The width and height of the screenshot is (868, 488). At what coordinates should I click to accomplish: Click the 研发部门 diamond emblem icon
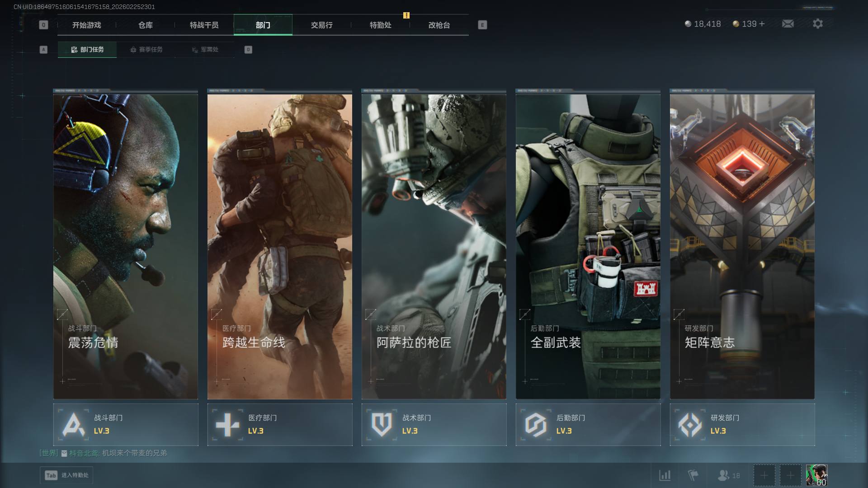click(690, 425)
